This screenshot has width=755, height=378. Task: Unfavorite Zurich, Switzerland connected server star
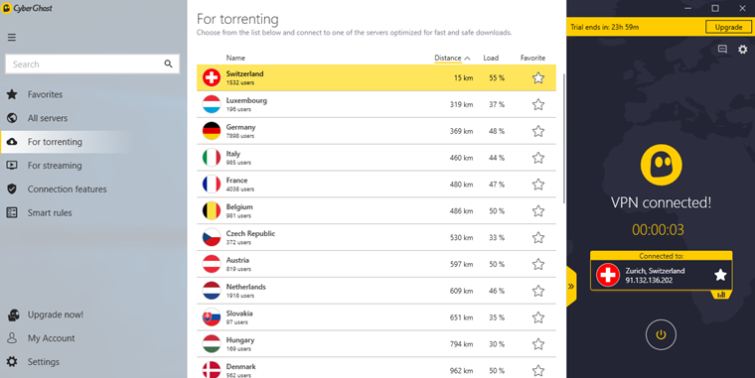720,275
